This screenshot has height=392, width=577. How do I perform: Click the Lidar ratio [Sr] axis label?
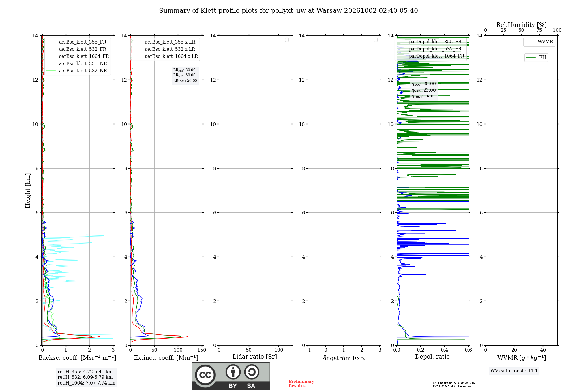coord(255,357)
